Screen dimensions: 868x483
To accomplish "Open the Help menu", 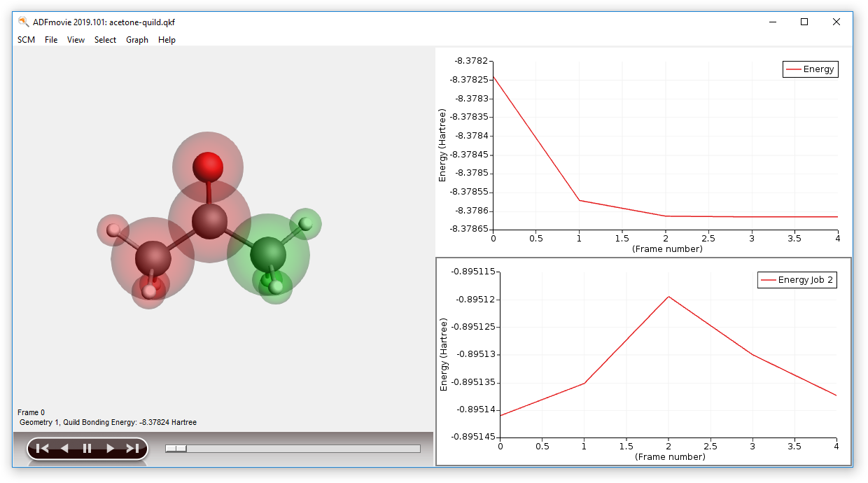I will pos(167,40).
